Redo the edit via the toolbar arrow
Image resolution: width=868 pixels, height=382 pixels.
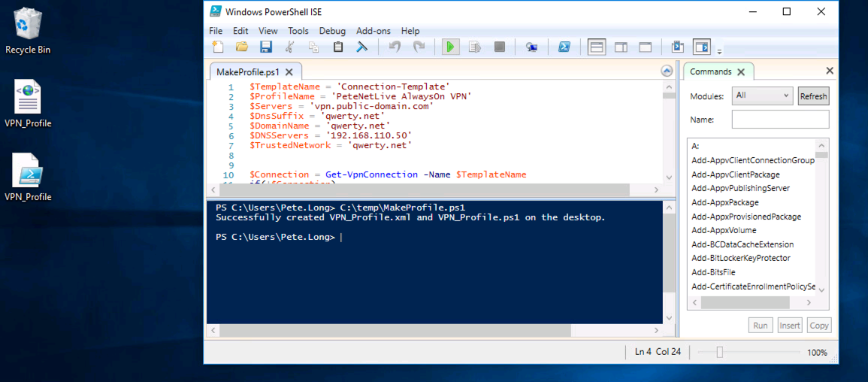(419, 47)
